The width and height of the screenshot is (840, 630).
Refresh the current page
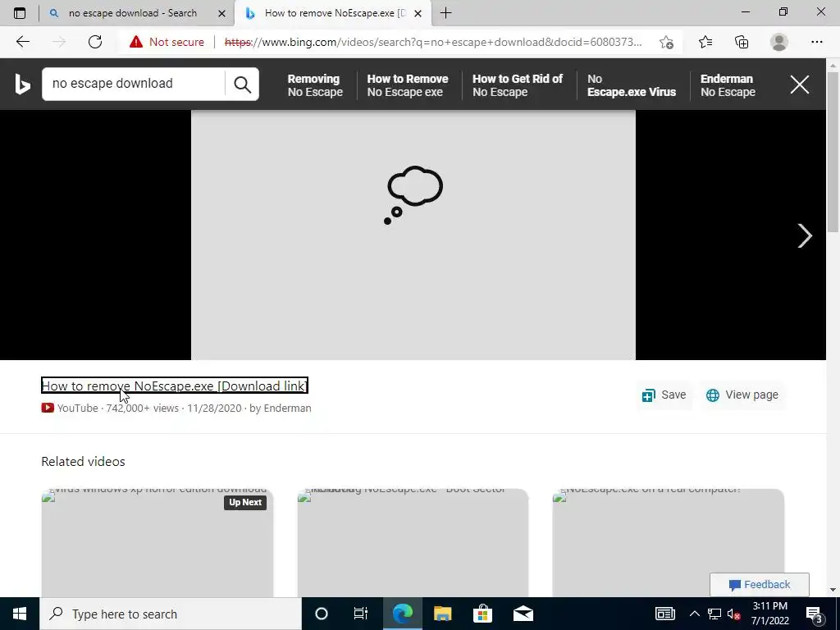(95, 42)
